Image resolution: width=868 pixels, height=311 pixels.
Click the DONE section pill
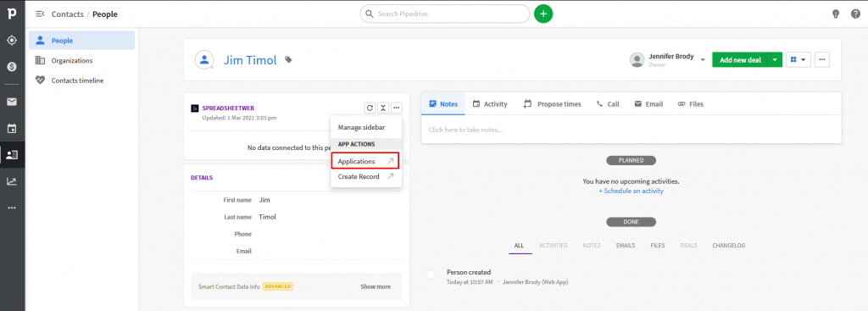point(631,222)
